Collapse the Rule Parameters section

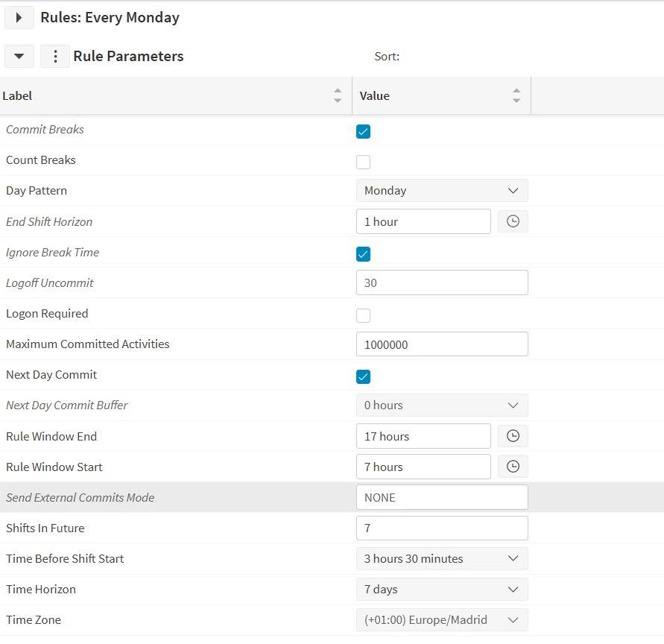click(x=19, y=57)
